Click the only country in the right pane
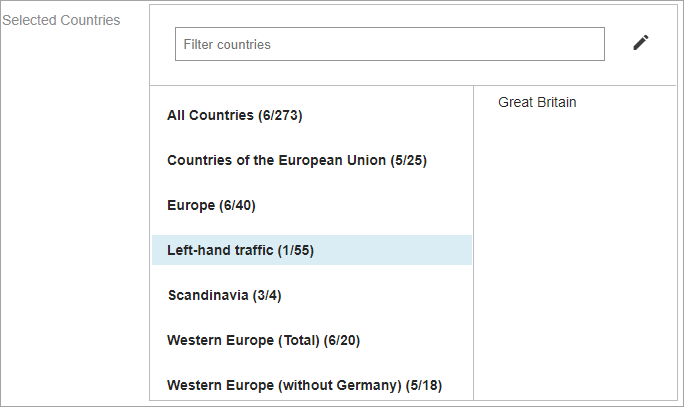 pos(537,102)
